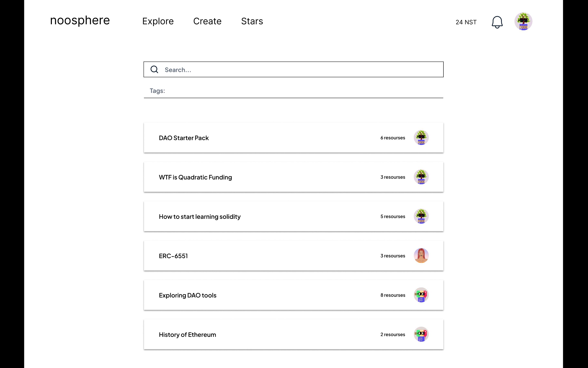588x368 pixels.
Task: Go to the Explore page
Action: click(158, 21)
